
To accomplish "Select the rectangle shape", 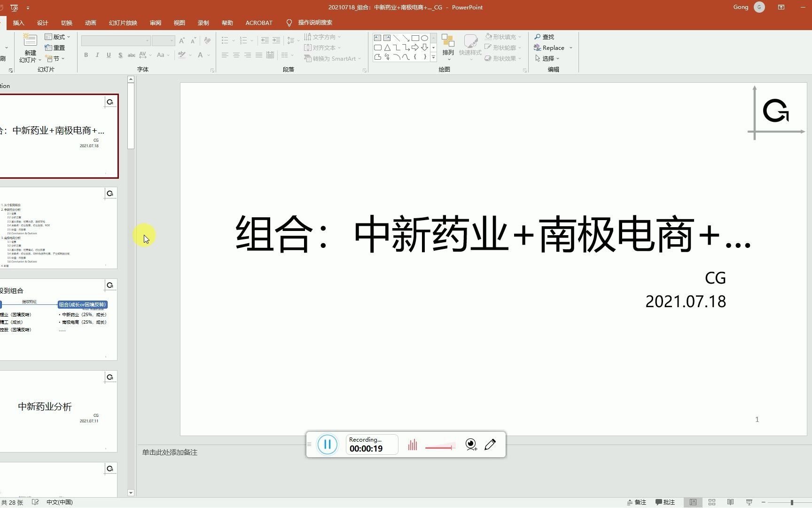I will [415, 38].
